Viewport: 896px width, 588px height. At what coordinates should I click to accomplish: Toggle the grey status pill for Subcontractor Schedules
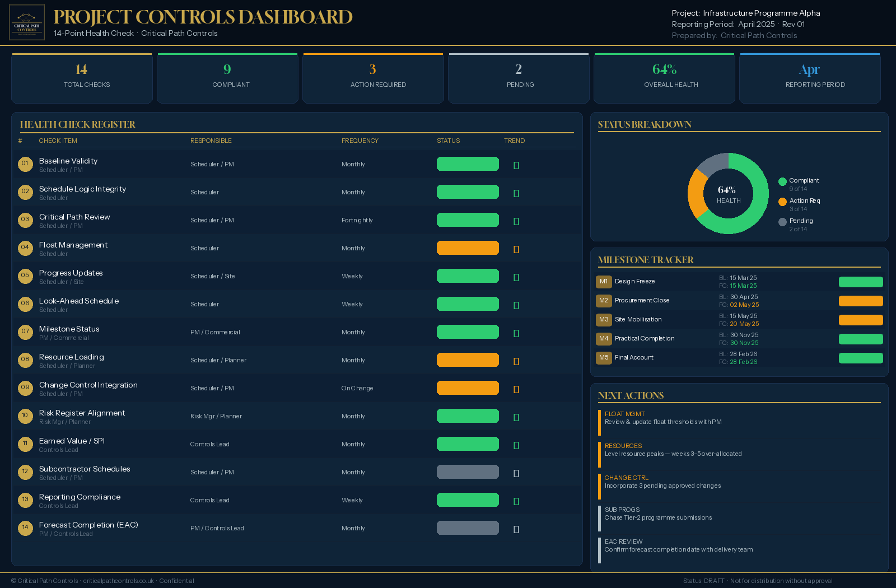click(x=468, y=472)
